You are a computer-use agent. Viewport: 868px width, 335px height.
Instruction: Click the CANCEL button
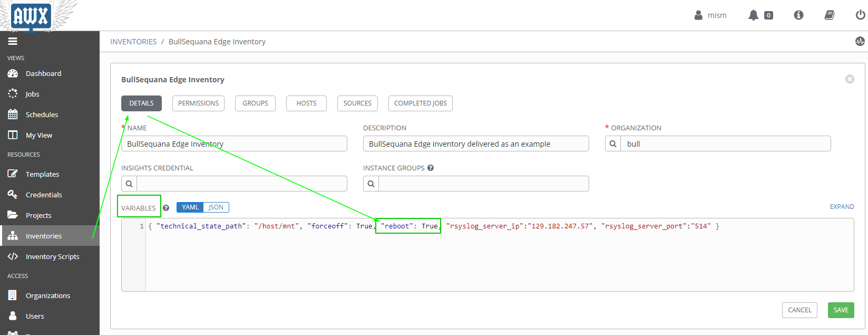(x=799, y=310)
